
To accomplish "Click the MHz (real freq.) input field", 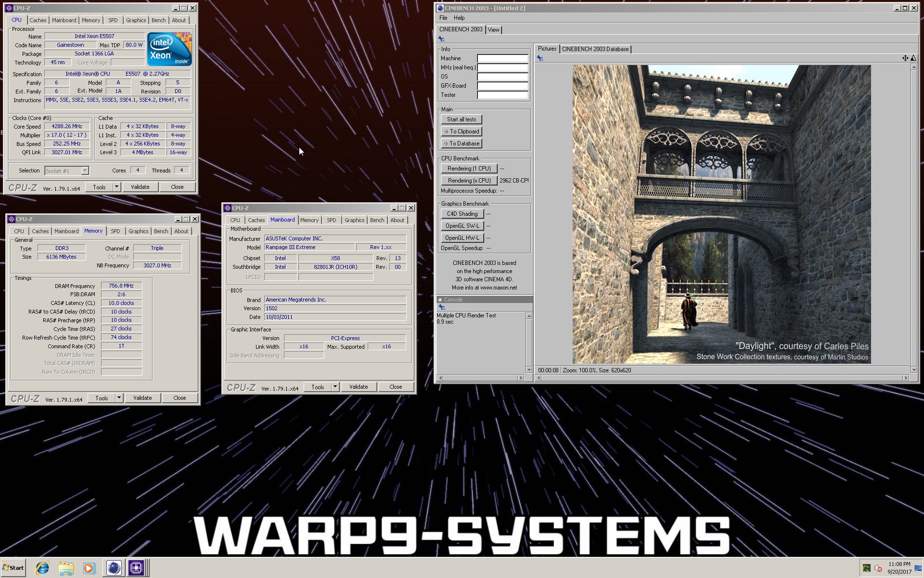I will pyautogui.click(x=502, y=67).
